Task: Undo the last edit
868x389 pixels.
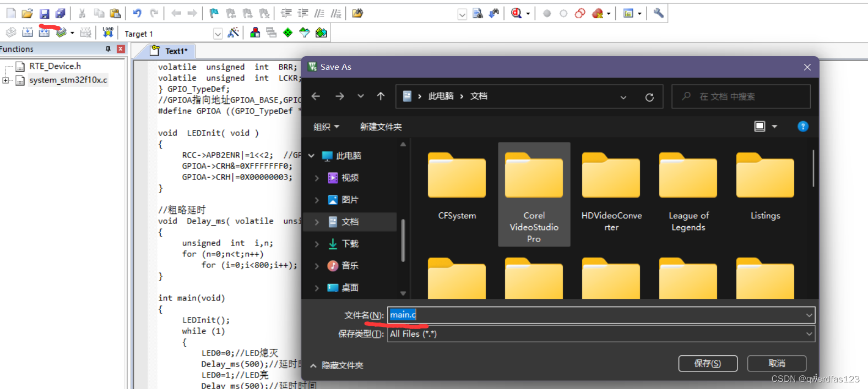Action: [137, 13]
